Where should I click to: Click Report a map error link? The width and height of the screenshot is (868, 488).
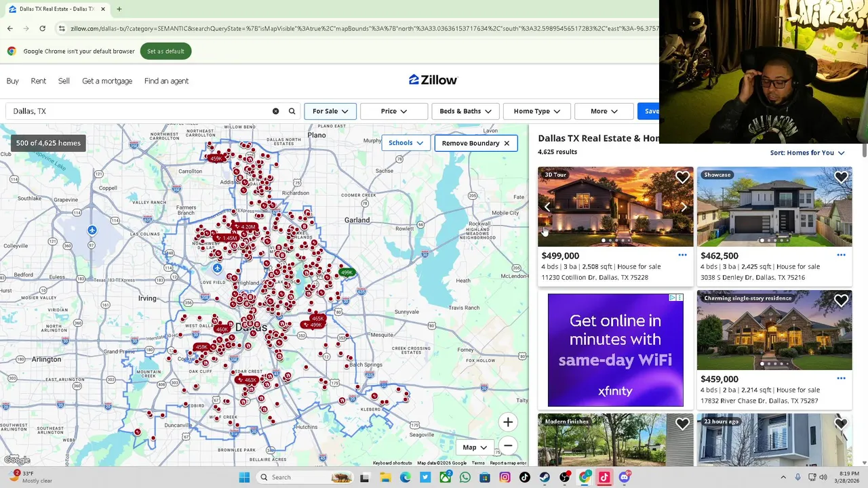coord(507,463)
